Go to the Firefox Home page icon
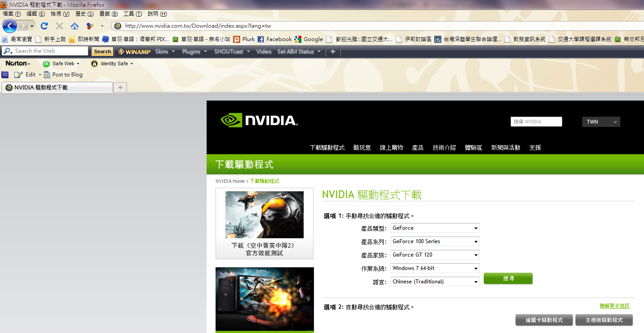 coord(75,26)
